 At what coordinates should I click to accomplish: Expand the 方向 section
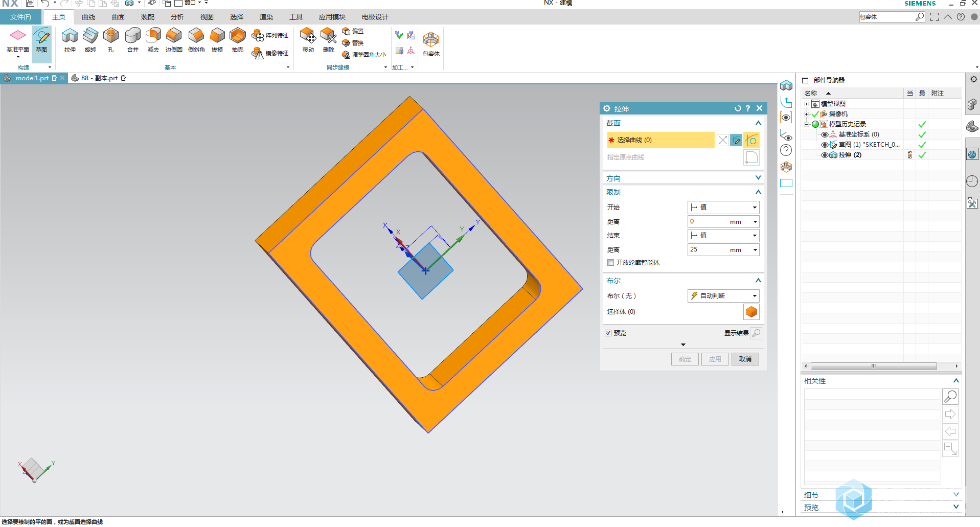coord(758,178)
